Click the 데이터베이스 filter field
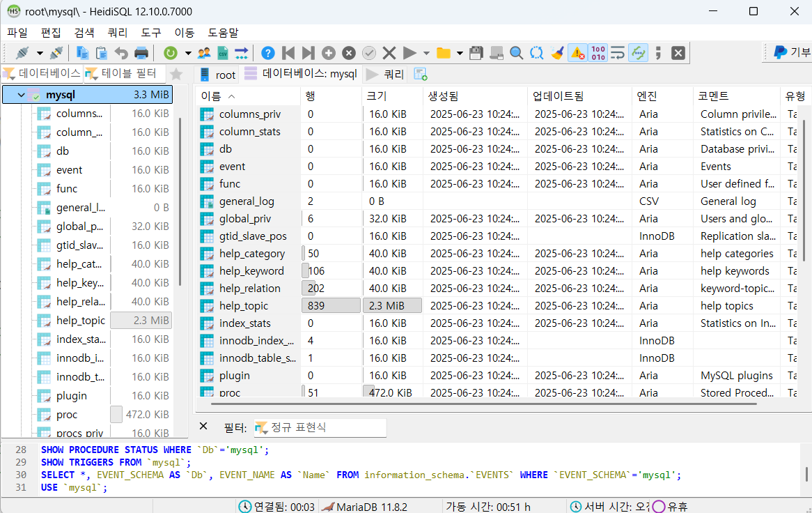812x513 pixels. point(42,74)
